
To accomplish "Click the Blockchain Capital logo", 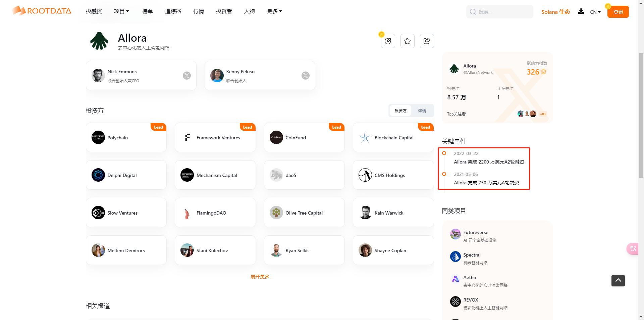I will coord(365,137).
